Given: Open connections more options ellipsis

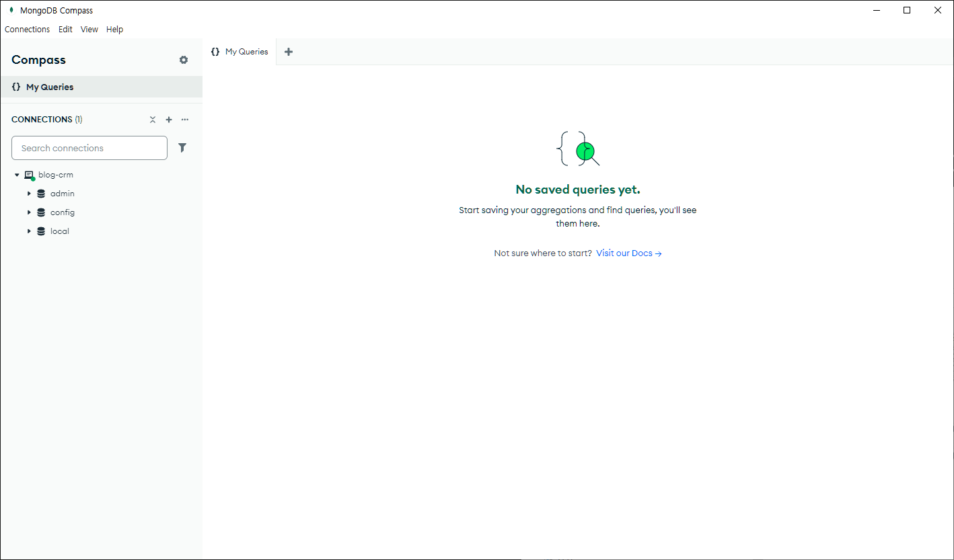Looking at the screenshot, I should [185, 120].
